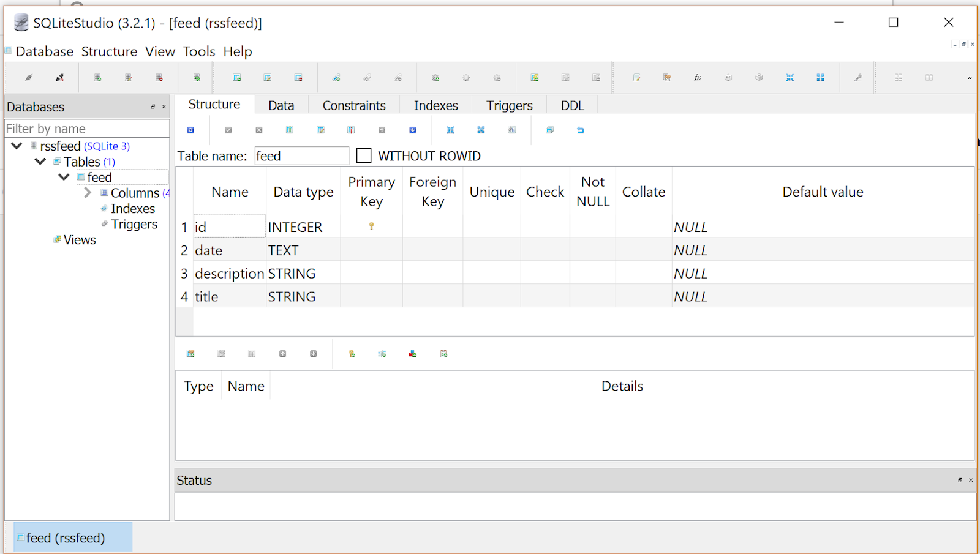Select the Indexes tree item

pos(133,209)
